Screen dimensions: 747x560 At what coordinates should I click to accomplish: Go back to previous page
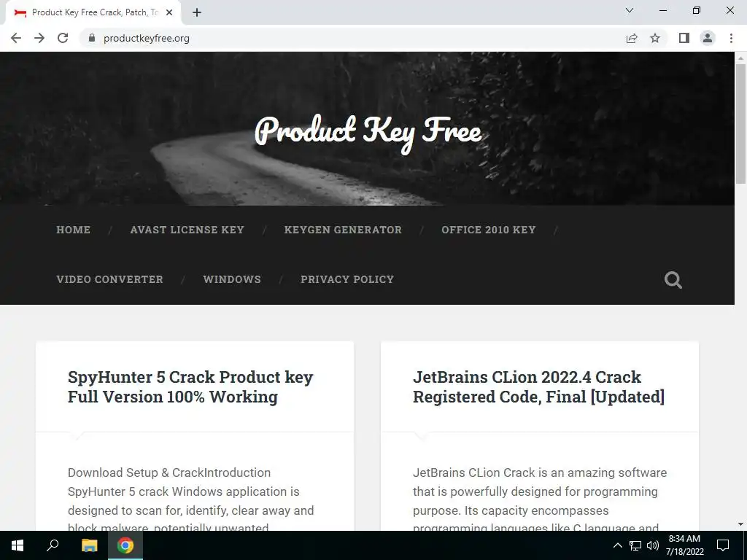click(x=16, y=38)
